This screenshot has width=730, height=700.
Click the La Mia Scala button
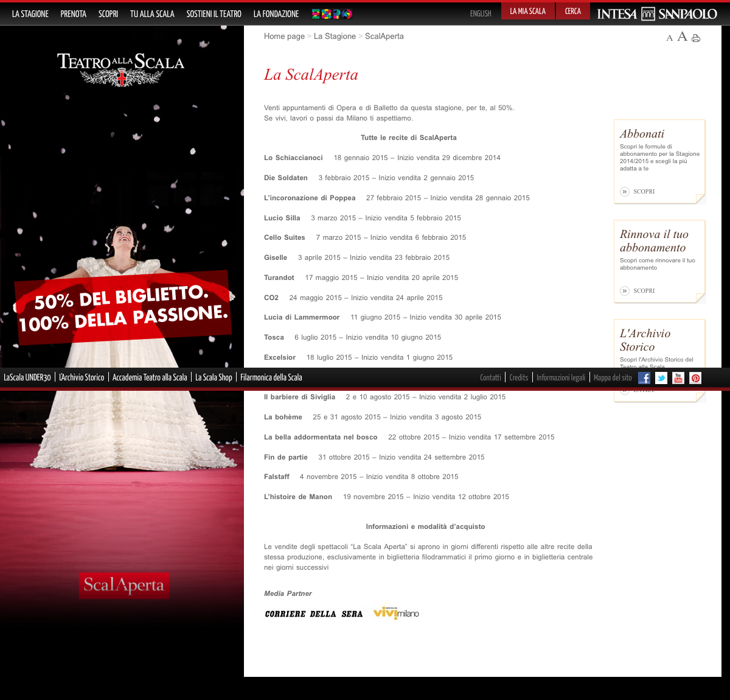[x=527, y=11]
